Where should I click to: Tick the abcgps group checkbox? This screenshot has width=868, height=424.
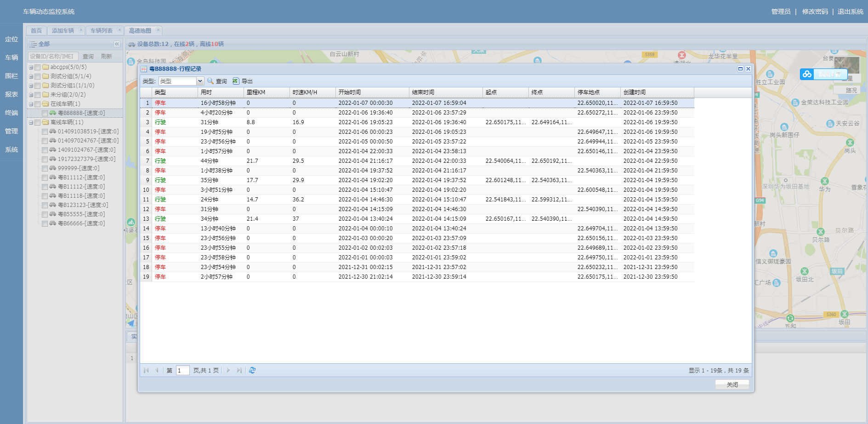(38, 67)
